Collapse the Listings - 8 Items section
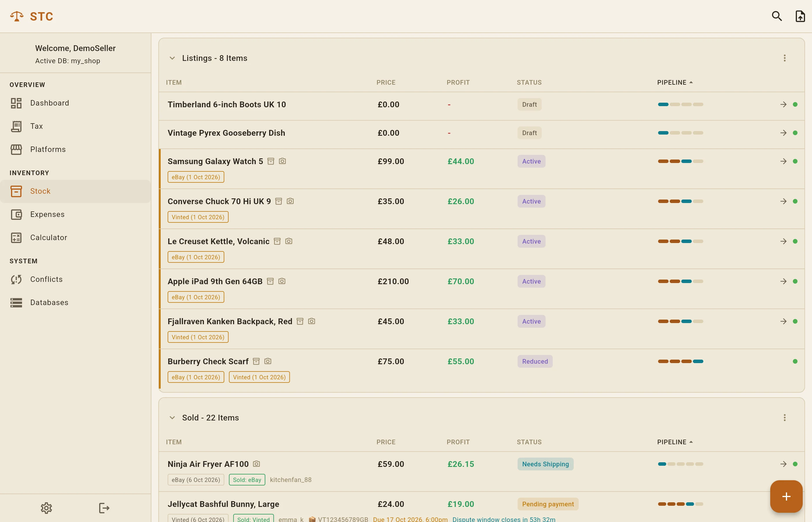Viewport: 812px width, 522px height. coord(172,58)
